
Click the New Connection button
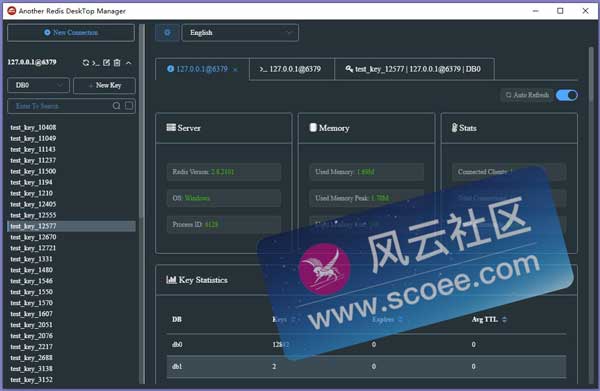click(x=71, y=33)
